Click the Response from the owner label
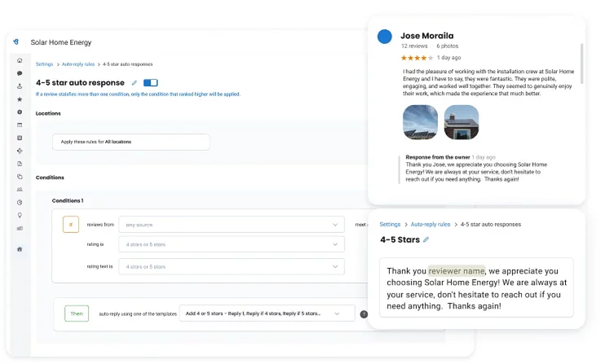 (x=437, y=157)
